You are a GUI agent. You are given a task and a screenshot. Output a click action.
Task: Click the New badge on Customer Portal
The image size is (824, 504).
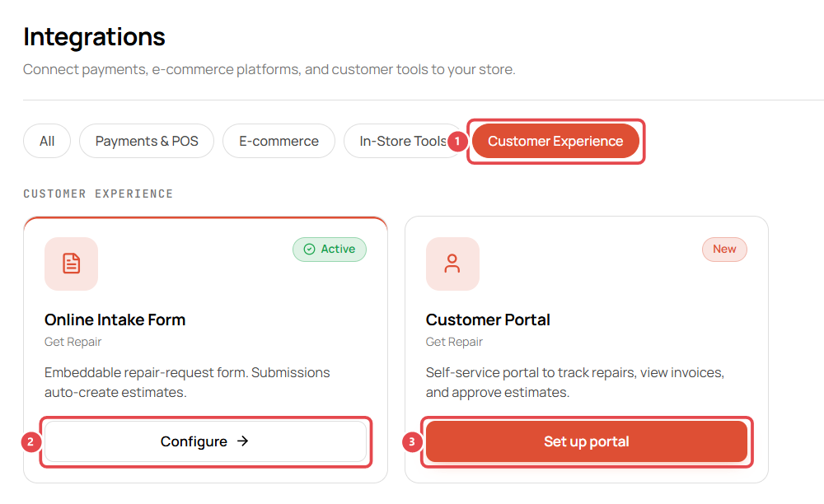pyautogui.click(x=724, y=250)
